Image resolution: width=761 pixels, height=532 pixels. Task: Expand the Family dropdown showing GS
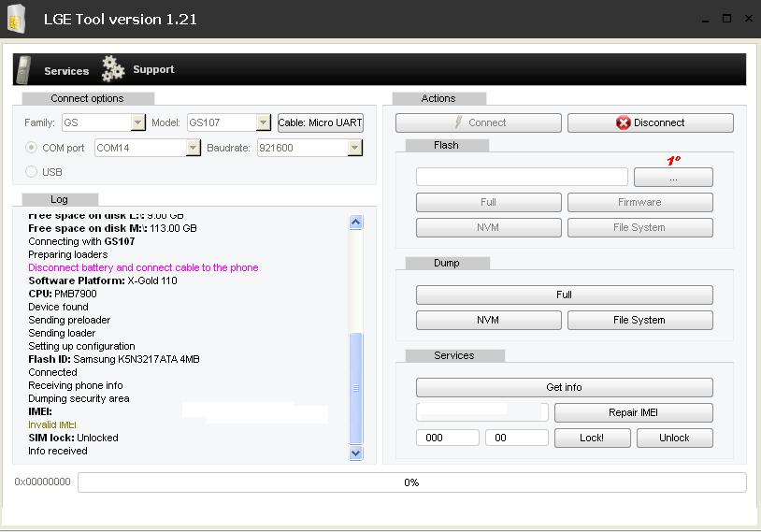[137, 122]
